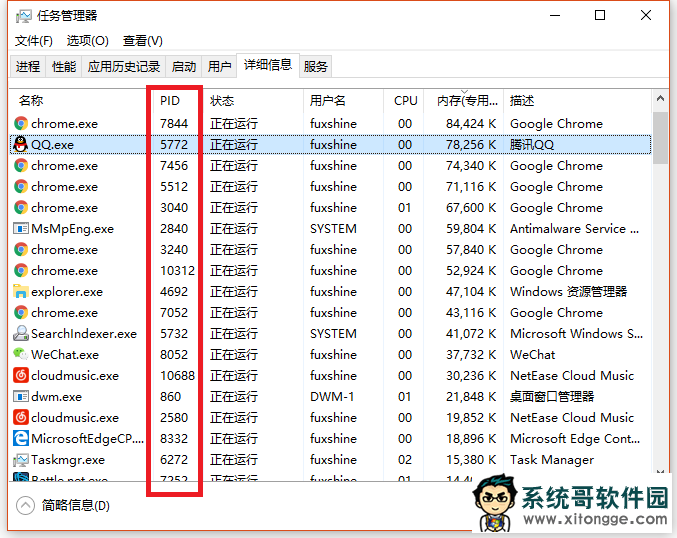Screen dimensions: 677x538
Task: Click the vertical scrollbar thumb
Action: point(660,138)
